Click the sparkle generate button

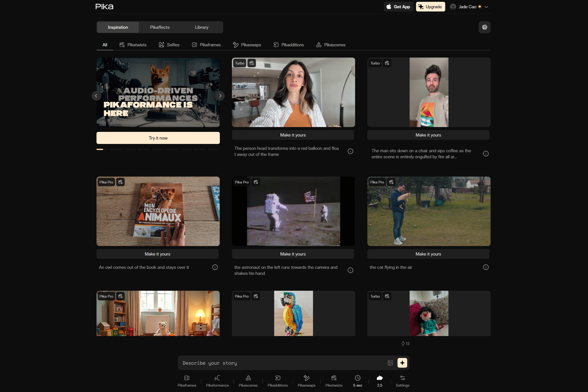pos(402,363)
